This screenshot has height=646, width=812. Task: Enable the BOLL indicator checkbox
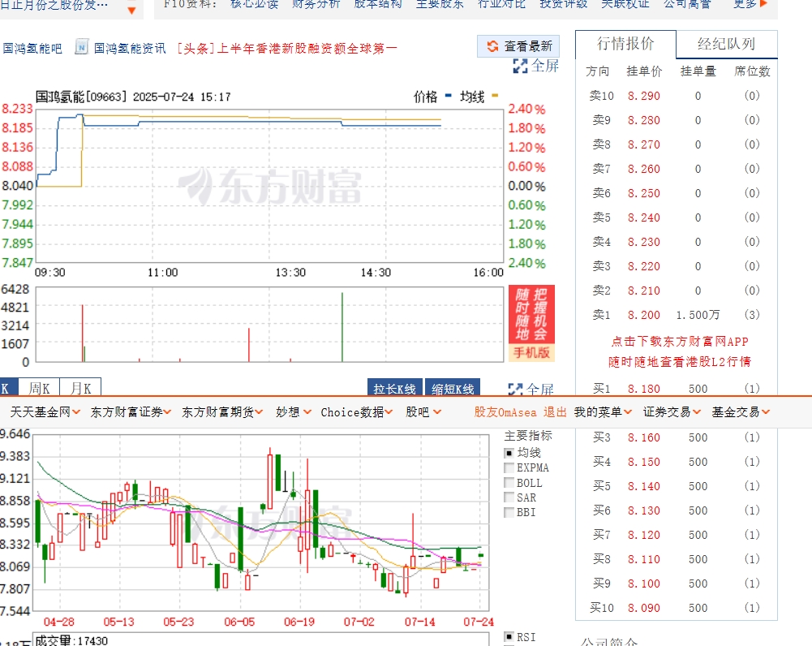coord(509,483)
